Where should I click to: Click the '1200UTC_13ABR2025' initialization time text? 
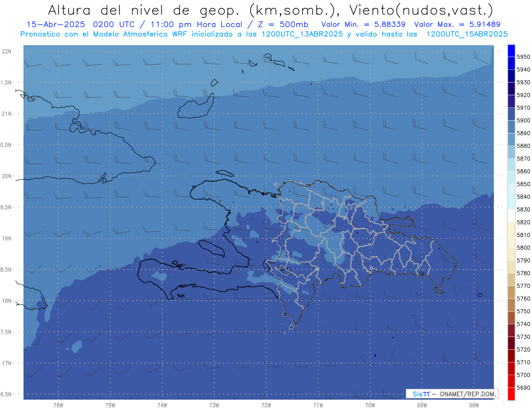303,34
